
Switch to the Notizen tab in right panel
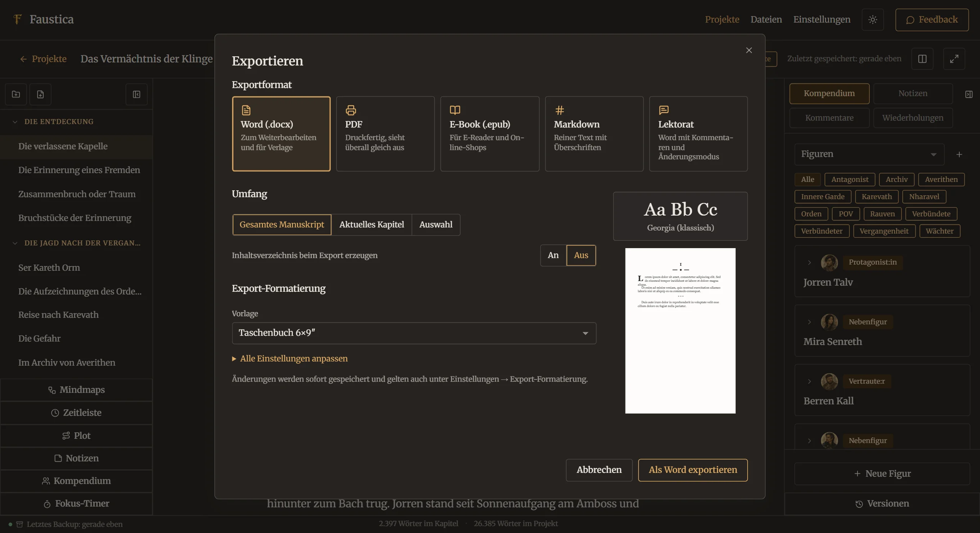tap(913, 93)
